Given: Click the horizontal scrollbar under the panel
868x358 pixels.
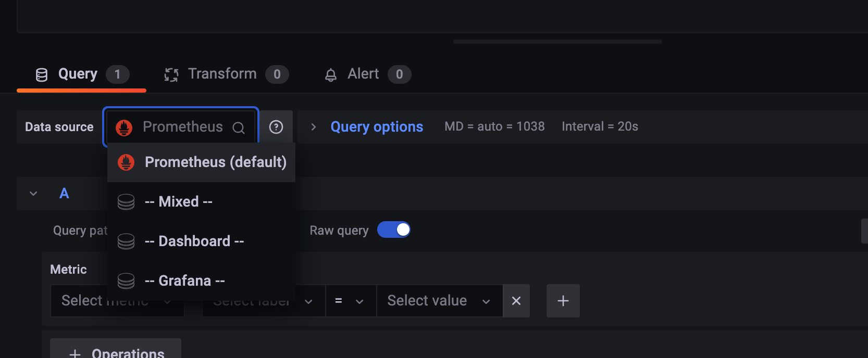Looking at the screenshot, I should [557, 42].
